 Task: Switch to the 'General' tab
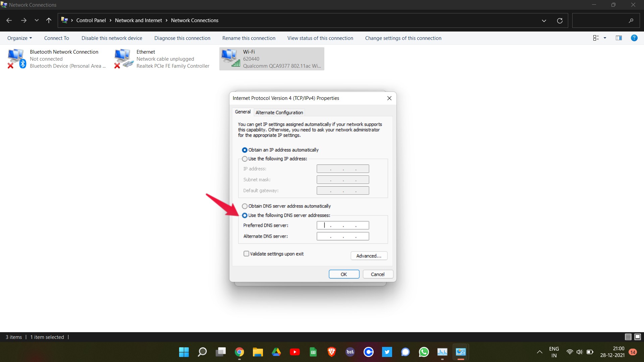pos(243,112)
